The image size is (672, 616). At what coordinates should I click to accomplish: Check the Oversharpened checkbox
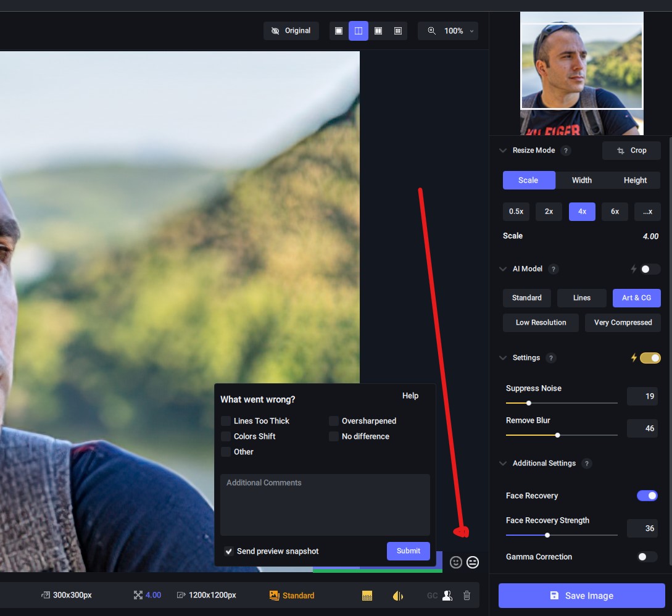(x=334, y=421)
